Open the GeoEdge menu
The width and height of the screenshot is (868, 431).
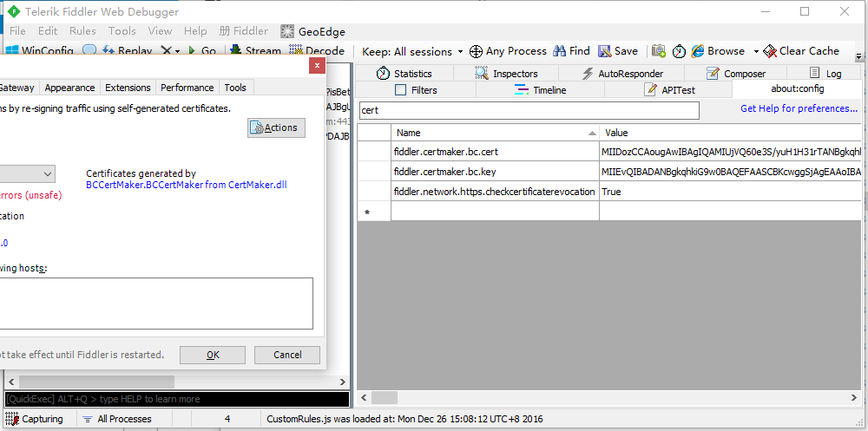[x=312, y=31]
